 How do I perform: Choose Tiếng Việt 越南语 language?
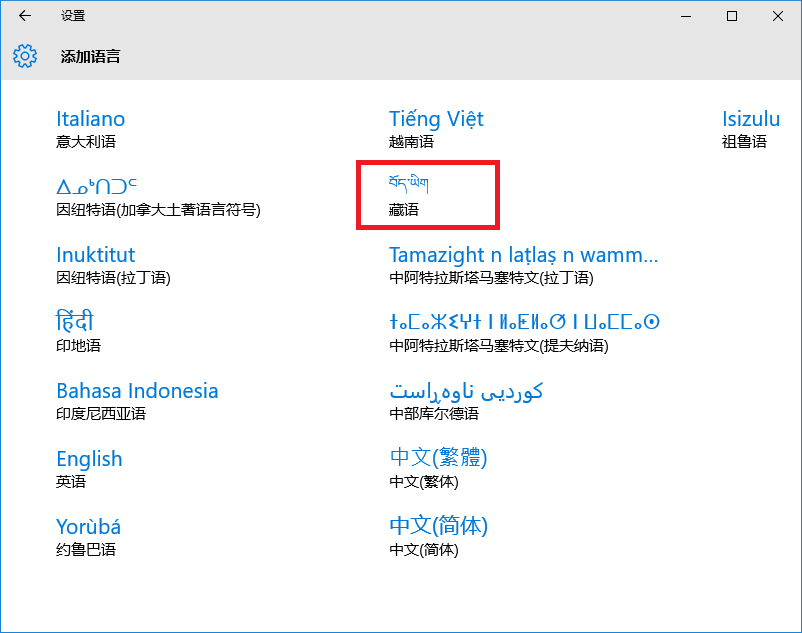[436, 129]
